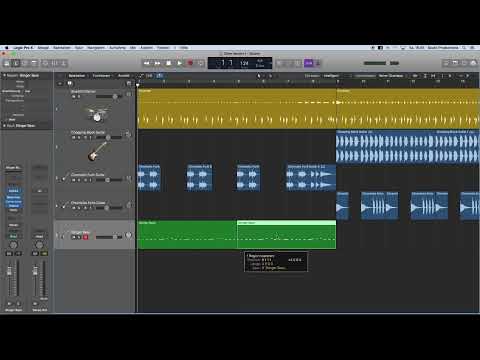Click the Stop transport button
The height and width of the screenshot is (360, 480).
coord(169,63)
